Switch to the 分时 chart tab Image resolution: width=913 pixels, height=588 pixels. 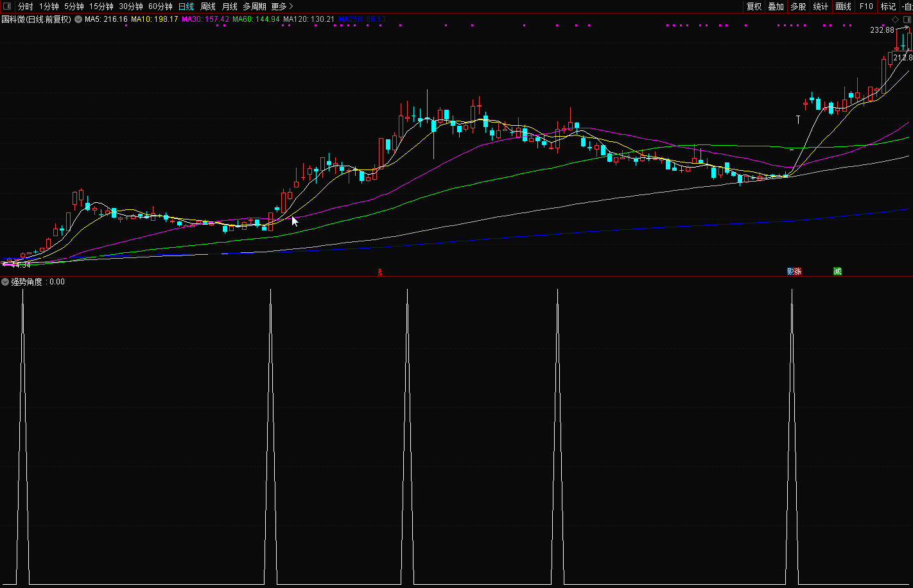point(25,6)
